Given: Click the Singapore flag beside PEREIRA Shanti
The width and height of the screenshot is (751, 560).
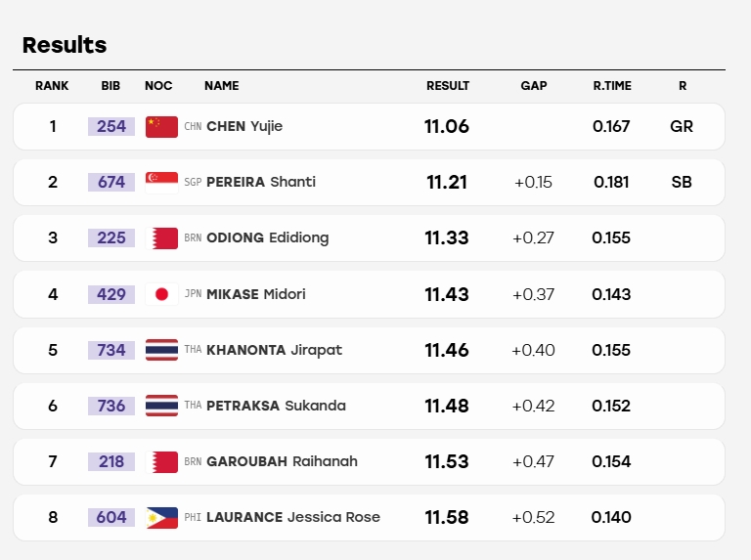Looking at the screenshot, I should click(x=162, y=183).
